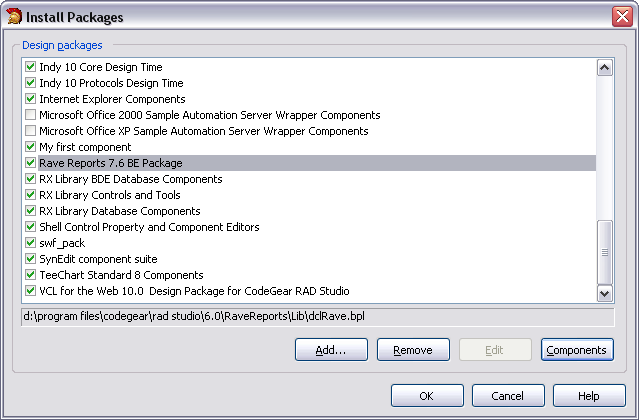Click the helmet icon in the title bar
639x420 pixels.
coord(12,16)
